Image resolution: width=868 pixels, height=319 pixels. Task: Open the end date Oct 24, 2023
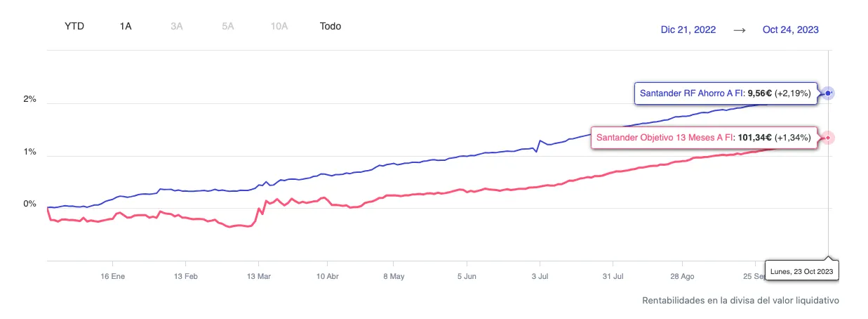tap(790, 30)
